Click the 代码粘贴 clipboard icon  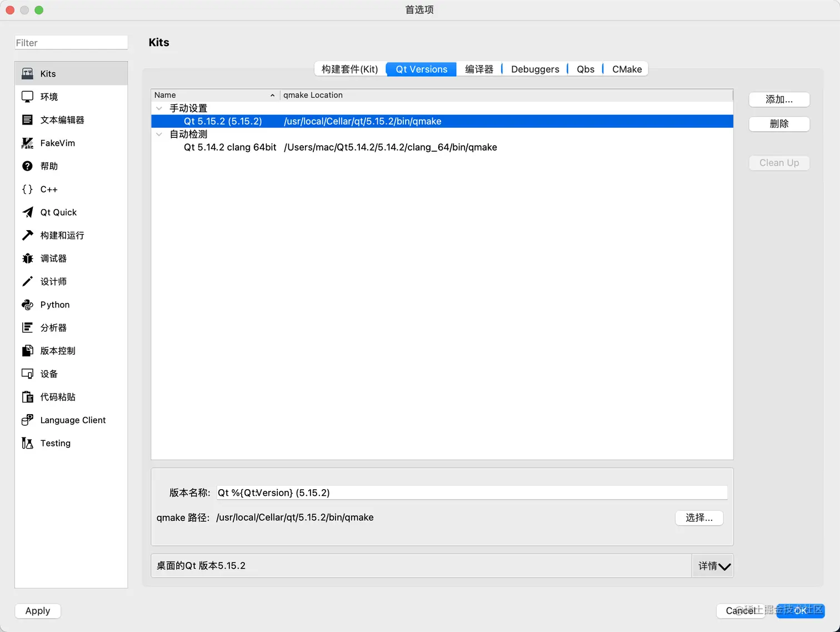coord(27,397)
